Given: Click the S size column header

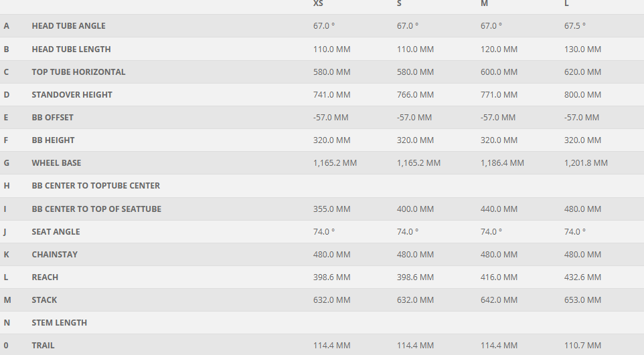Looking at the screenshot, I should point(400,4).
